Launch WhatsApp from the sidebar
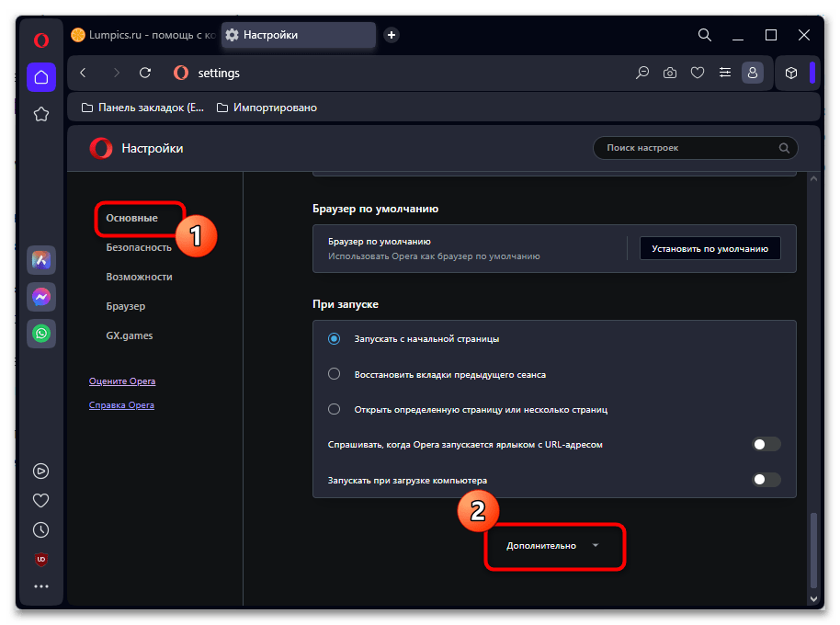 [x=41, y=334]
